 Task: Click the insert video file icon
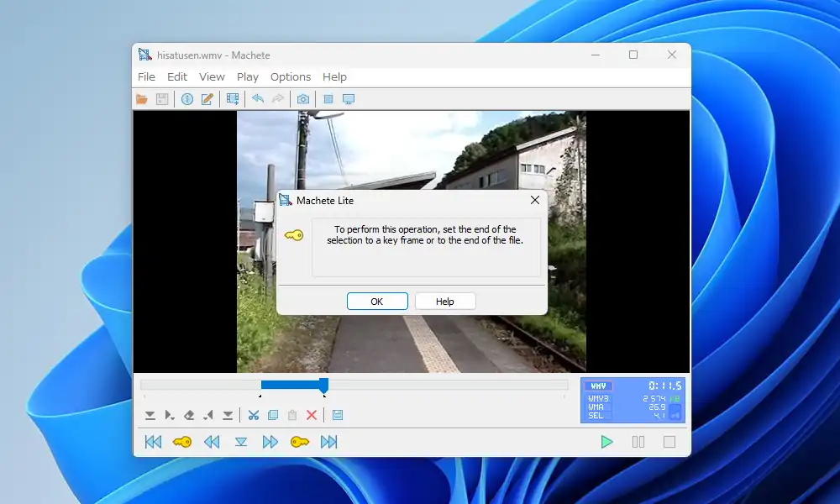[x=233, y=99]
